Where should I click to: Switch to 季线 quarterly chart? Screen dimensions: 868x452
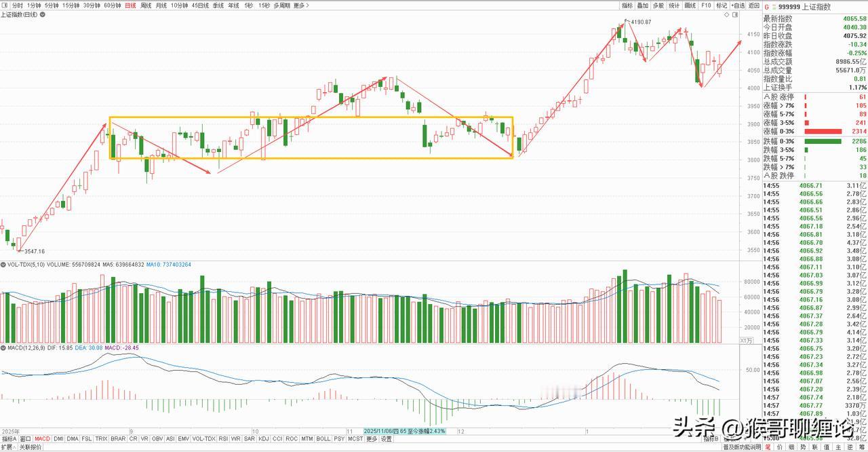coord(218,5)
